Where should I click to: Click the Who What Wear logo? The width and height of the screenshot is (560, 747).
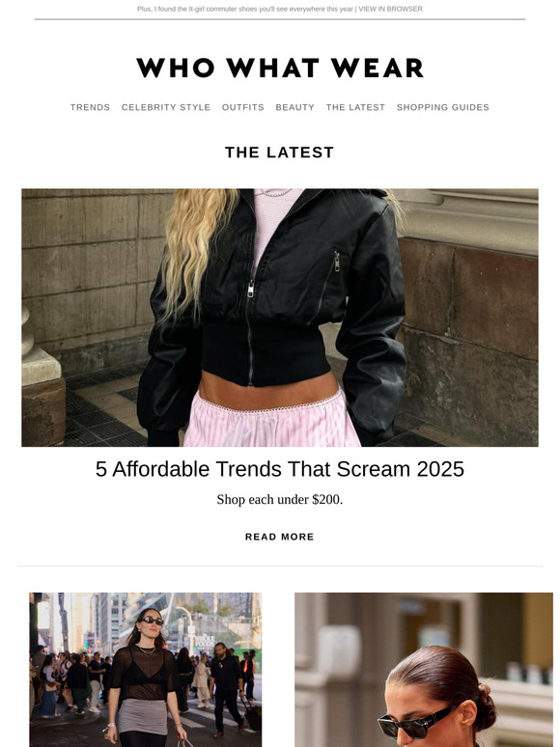280,68
